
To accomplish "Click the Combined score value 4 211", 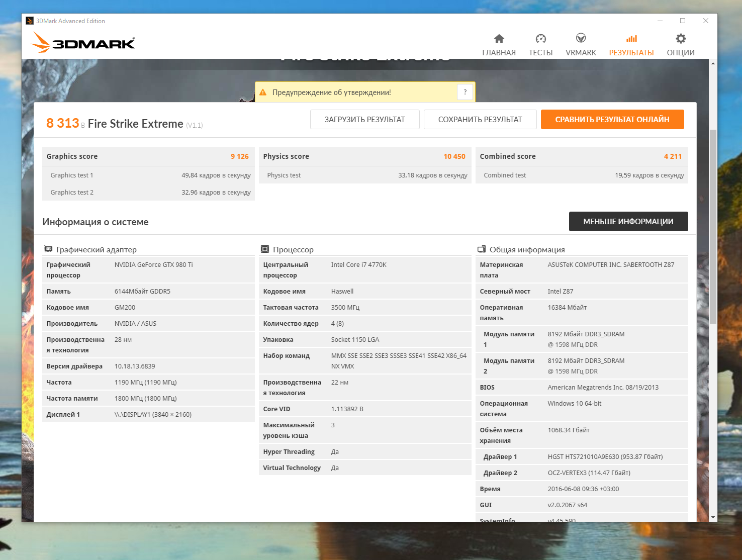I will pyautogui.click(x=673, y=156).
